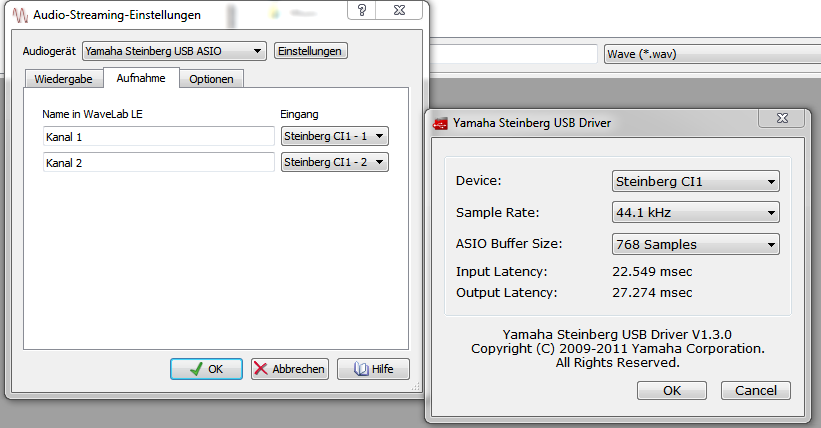Open the Audiogerät dropdown
The height and width of the screenshot is (428, 821).
[x=174, y=51]
